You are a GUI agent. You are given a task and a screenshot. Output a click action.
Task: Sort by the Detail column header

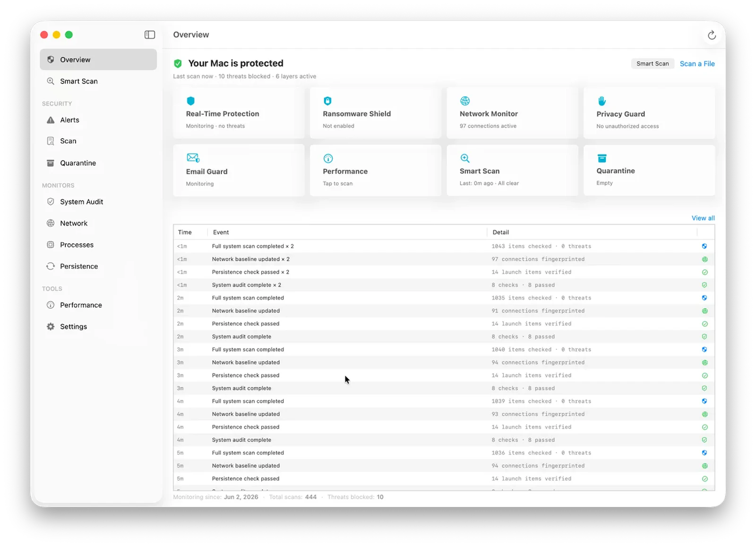click(x=592, y=232)
